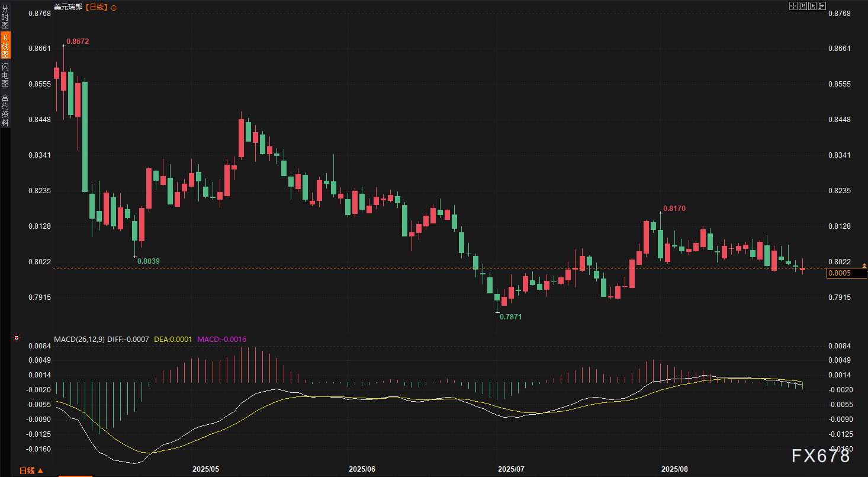Open the 合约资料 sidebar tab

(5, 110)
